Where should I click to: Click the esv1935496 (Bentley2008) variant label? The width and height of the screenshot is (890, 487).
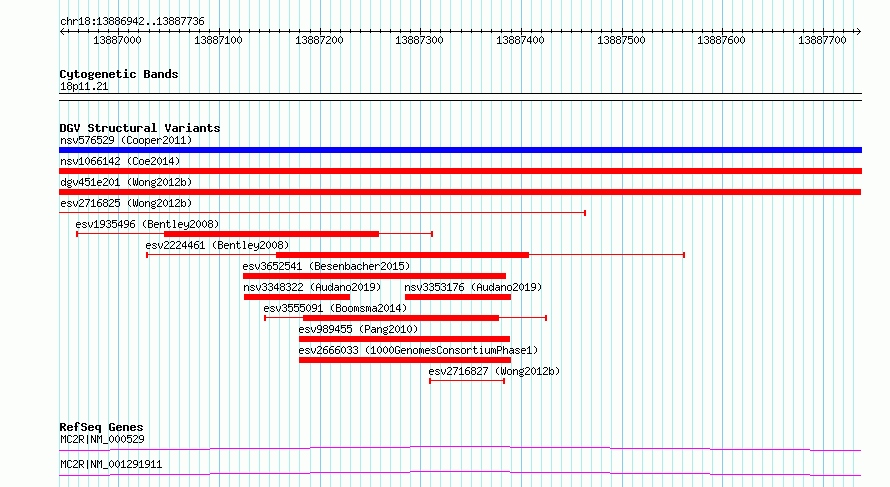[x=147, y=224]
